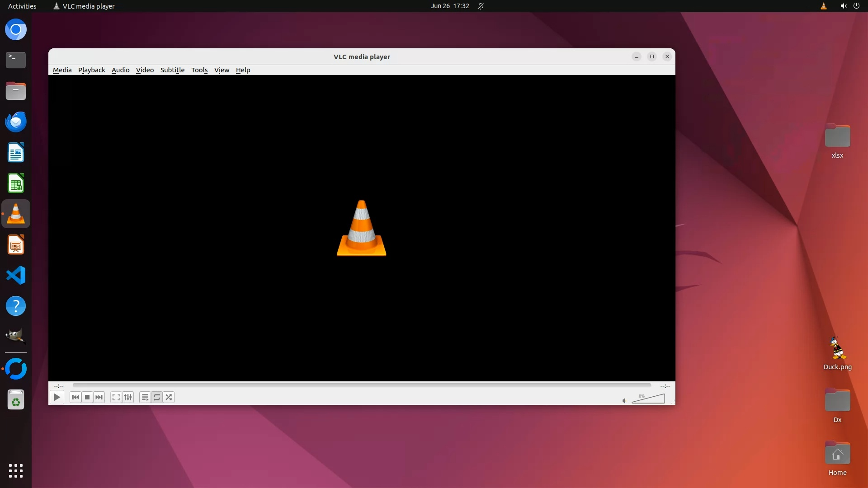The width and height of the screenshot is (868, 488).
Task: Expand the Subtitle menu
Action: 172,70
